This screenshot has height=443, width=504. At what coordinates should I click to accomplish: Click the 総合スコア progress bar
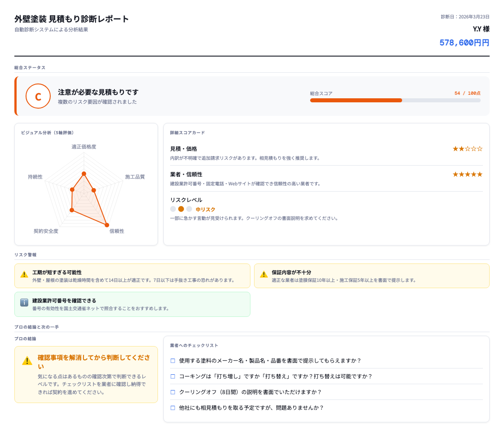(395, 100)
